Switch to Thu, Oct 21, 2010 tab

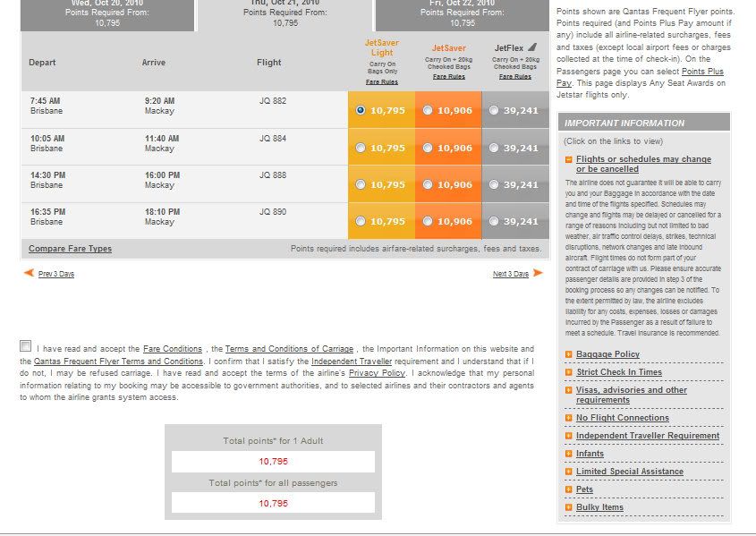click(285, 14)
